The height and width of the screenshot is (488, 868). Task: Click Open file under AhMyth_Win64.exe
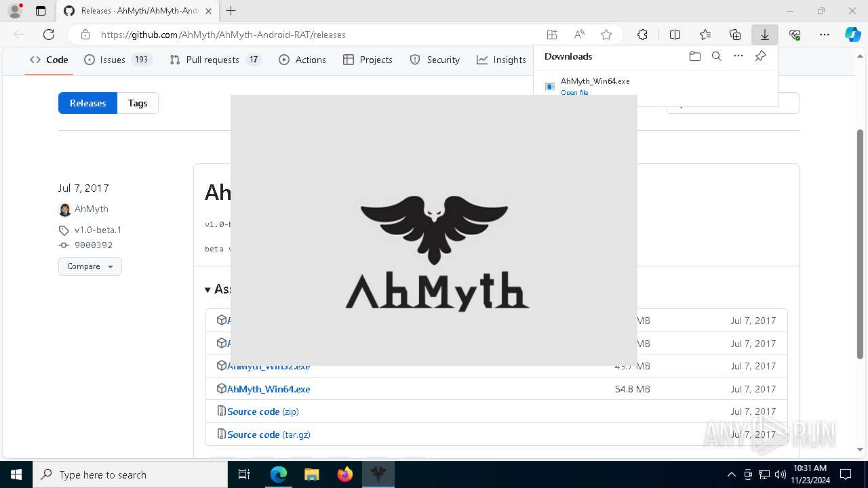[574, 93]
